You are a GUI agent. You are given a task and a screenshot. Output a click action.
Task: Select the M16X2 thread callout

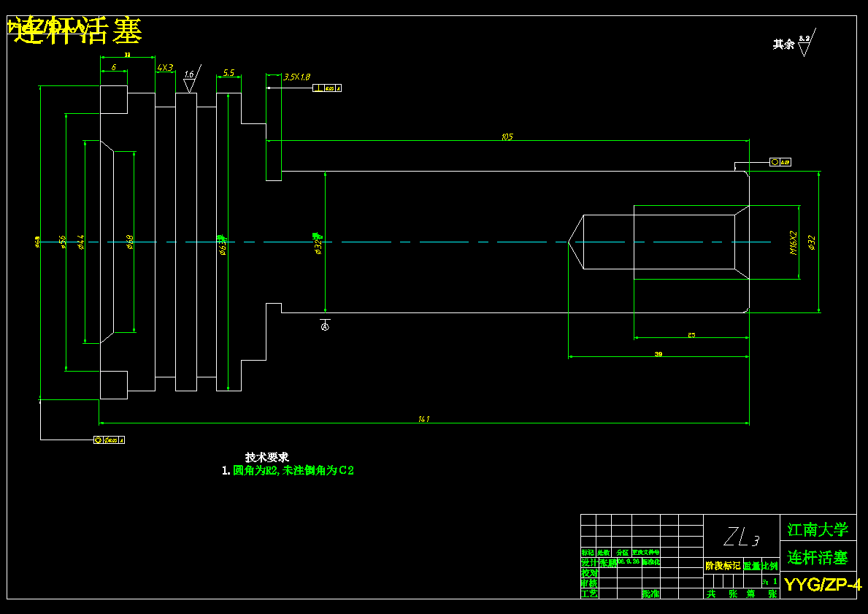click(794, 242)
